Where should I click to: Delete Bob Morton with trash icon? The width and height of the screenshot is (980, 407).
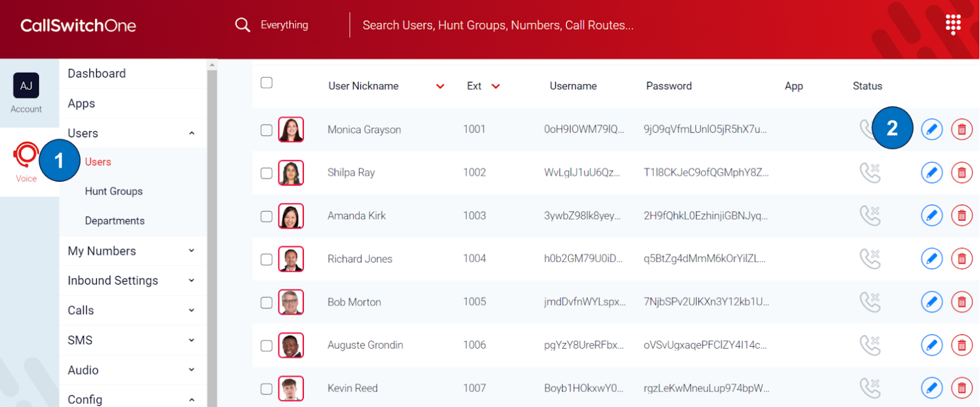[962, 302]
